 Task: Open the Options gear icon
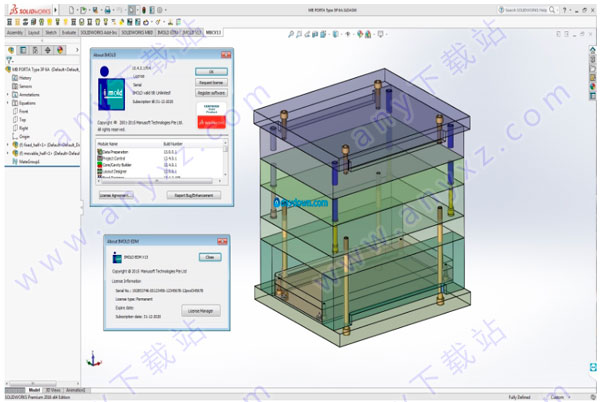pos(160,10)
